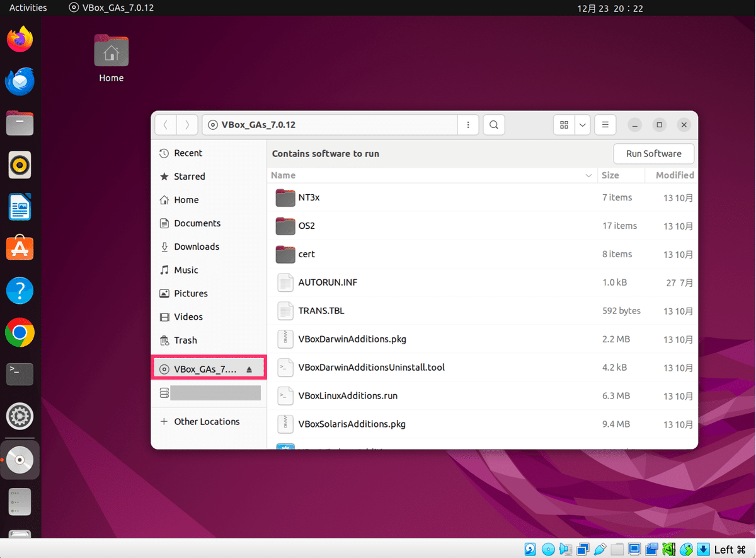Open Music in the sidebar

tap(209, 270)
